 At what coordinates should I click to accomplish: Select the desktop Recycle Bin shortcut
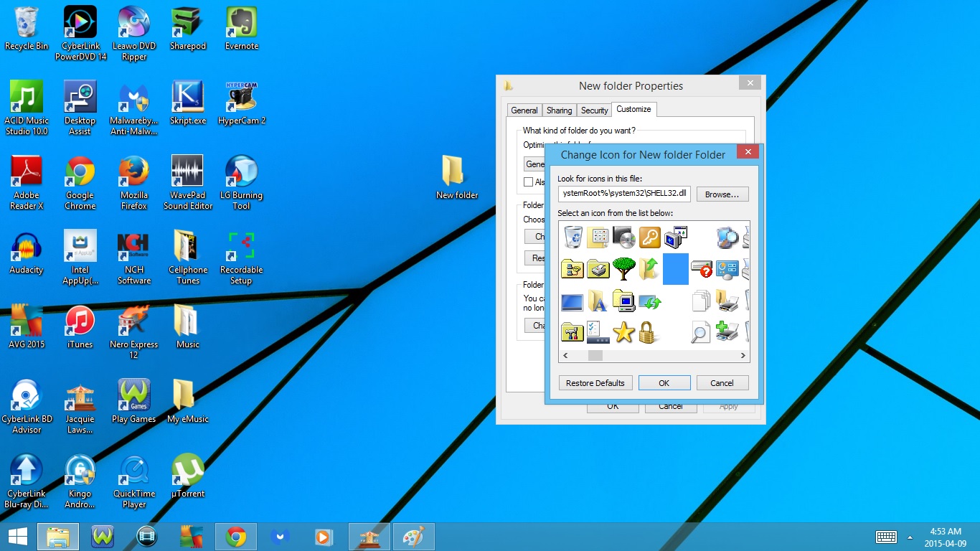pos(27,29)
